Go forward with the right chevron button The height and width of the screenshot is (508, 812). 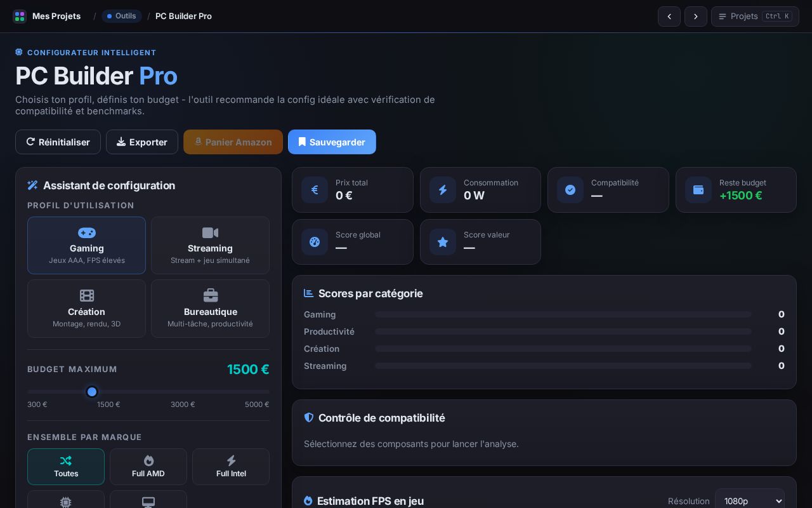click(696, 17)
